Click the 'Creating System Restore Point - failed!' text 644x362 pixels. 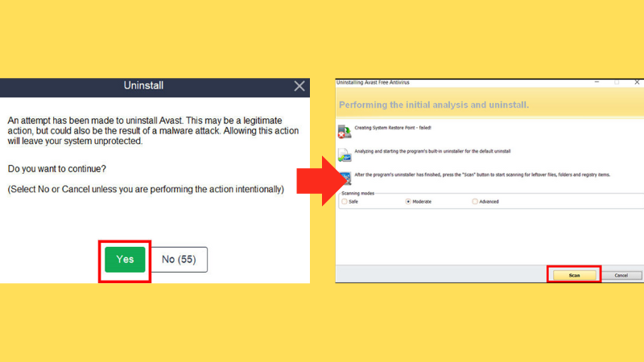[x=393, y=128]
